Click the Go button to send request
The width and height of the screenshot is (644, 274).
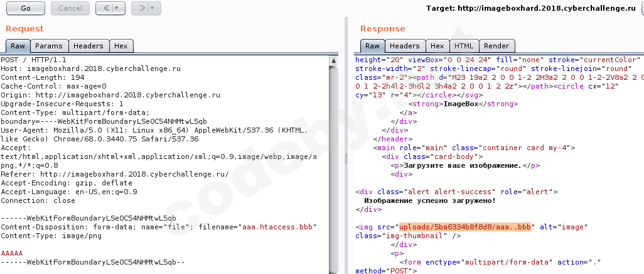click(25, 8)
